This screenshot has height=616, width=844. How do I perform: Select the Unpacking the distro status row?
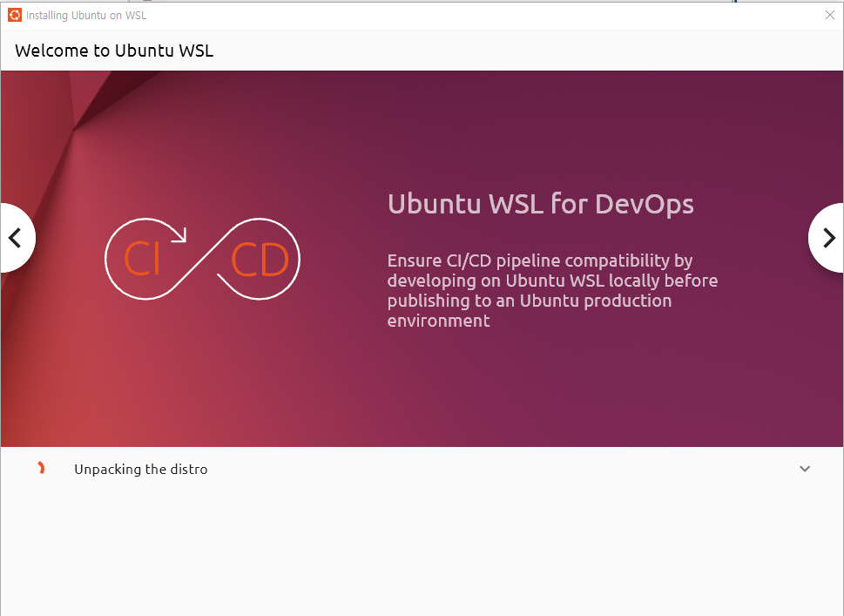pyautogui.click(x=141, y=469)
